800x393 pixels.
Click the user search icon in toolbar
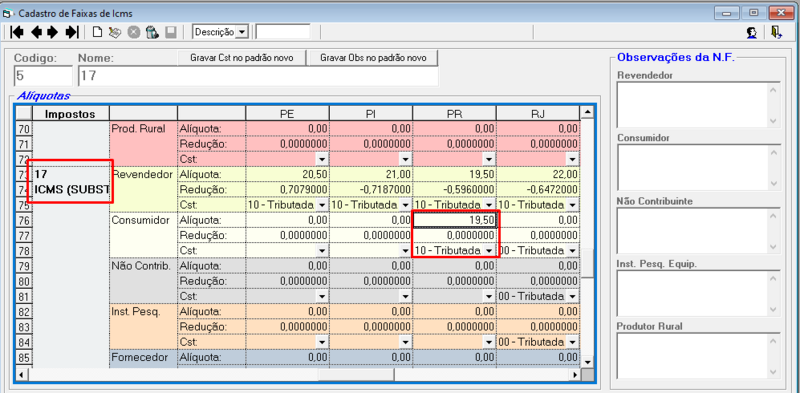[x=752, y=32]
